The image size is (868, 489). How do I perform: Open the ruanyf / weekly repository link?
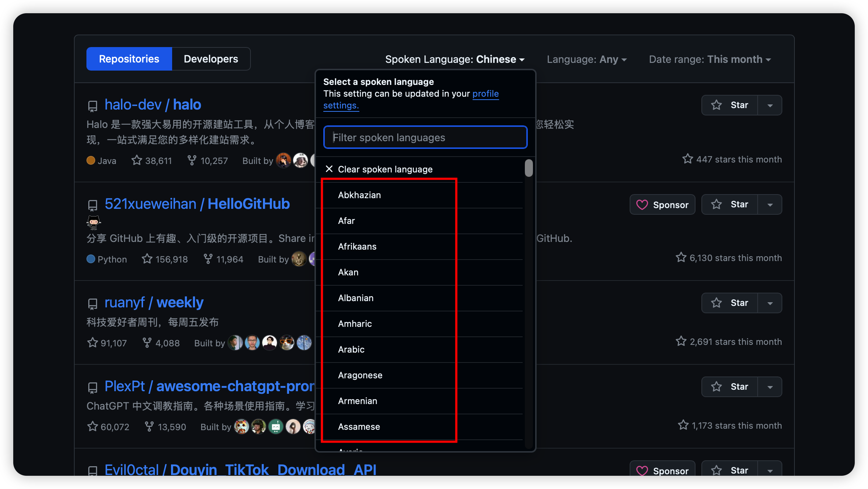tap(154, 303)
